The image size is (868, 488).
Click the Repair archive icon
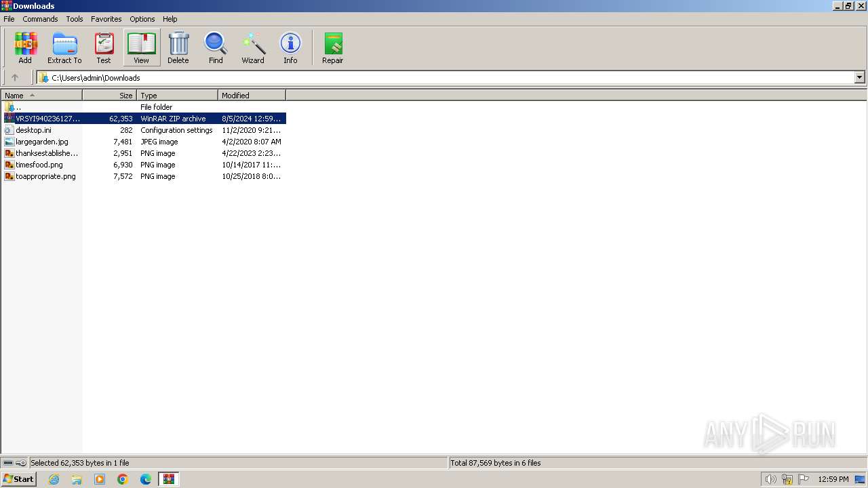click(332, 47)
